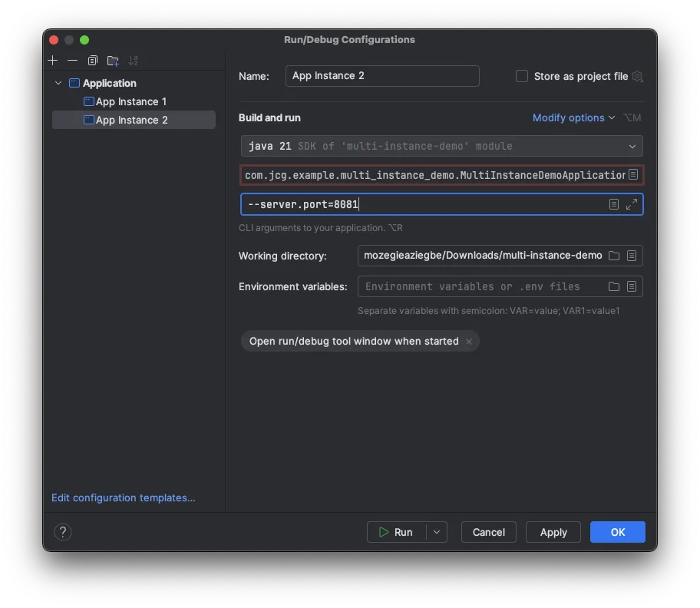This screenshot has height=608, width=700.
Task: Click the hint text 'CLI arguments to your application'
Action: click(312, 228)
